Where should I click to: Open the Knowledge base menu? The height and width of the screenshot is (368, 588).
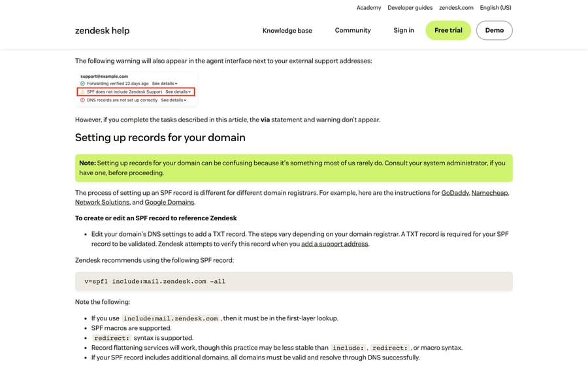287,30
